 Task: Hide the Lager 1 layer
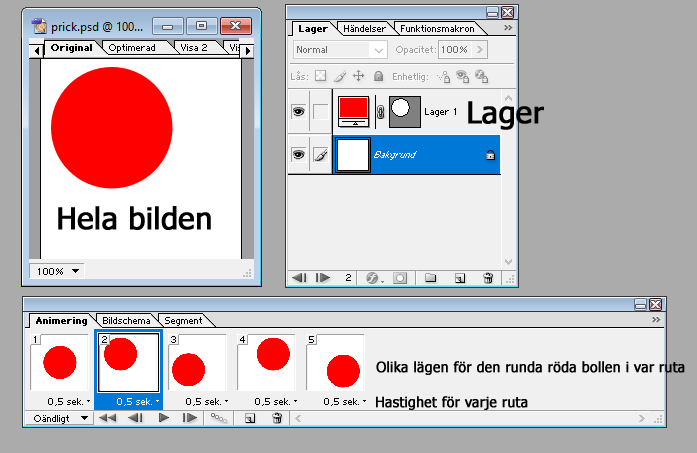point(298,112)
